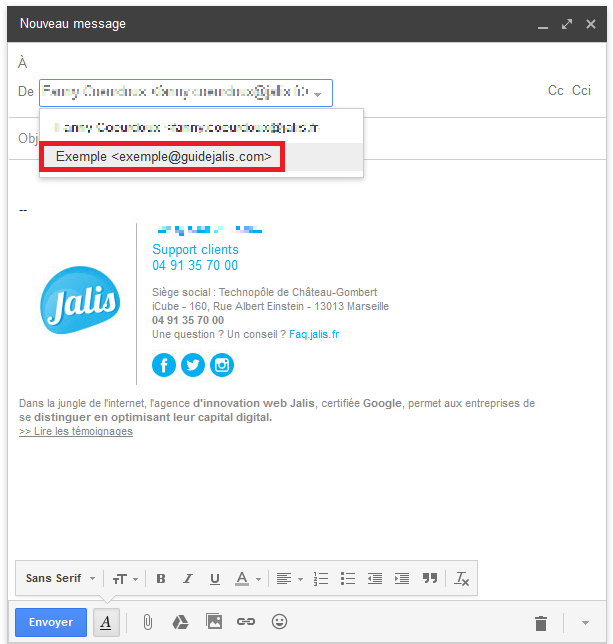Open the Sans Serif font dropdown

[x=61, y=578]
